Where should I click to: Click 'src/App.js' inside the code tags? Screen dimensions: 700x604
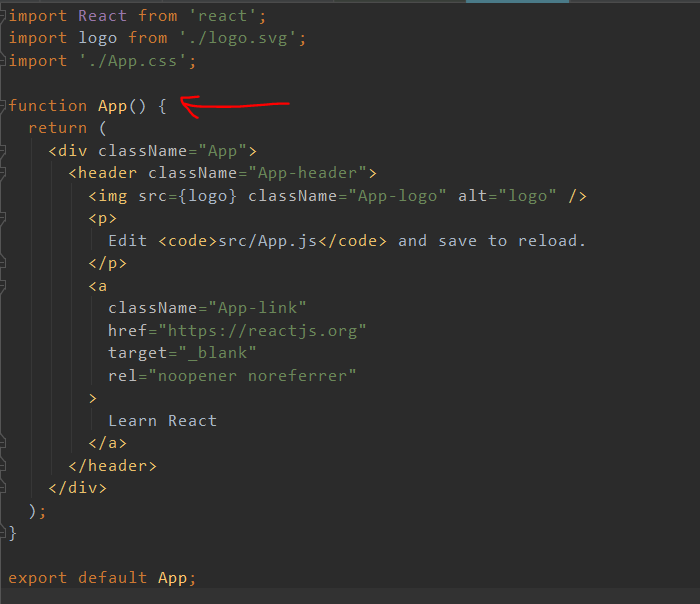[x=267, y=241]
